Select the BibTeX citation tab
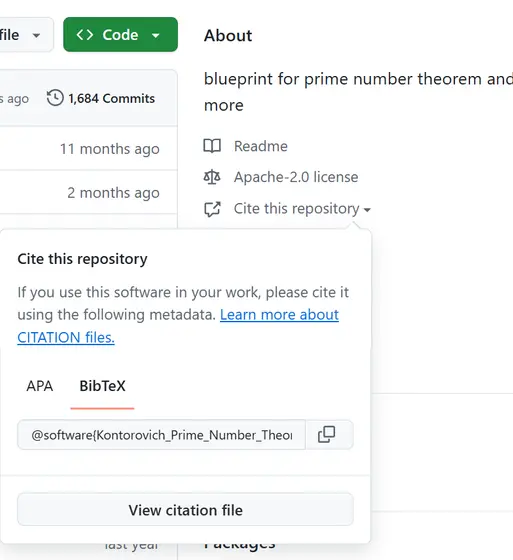Viewport: 513px width, 560px height. coord(102,386)
